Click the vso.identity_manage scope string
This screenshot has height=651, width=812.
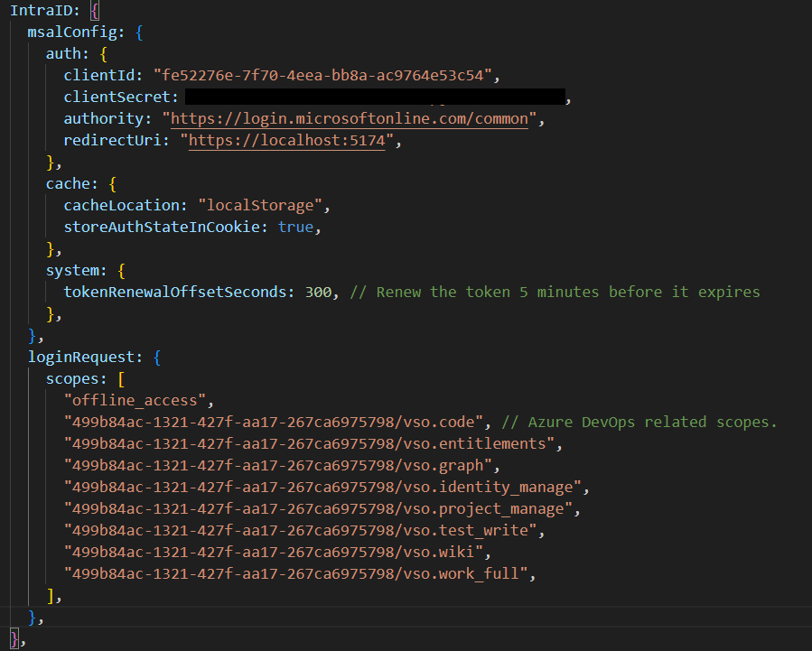[322, 488]
